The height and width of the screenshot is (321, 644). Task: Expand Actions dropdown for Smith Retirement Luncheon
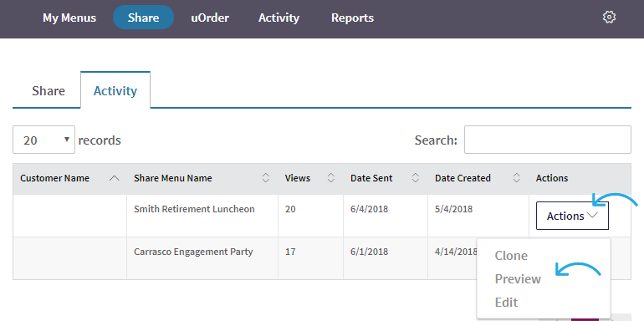point(572,216)
